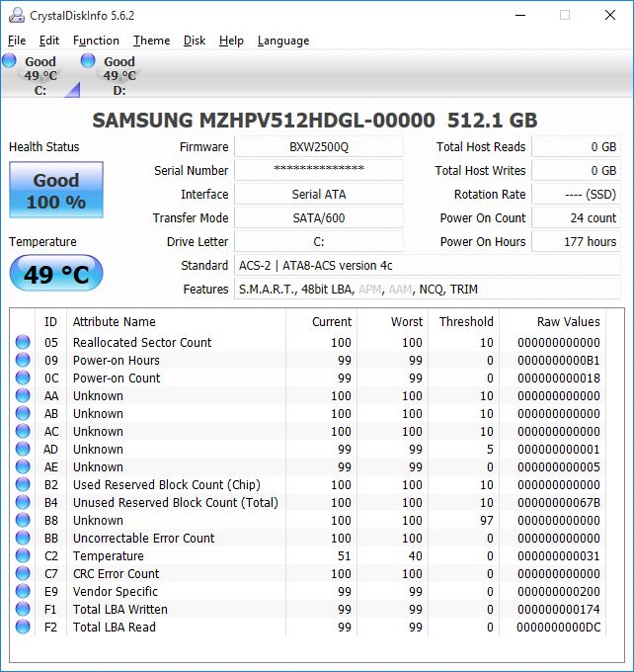Screen dimensions: 634x672
Task: Click the Raw Values column header
Action: point(553,321)
